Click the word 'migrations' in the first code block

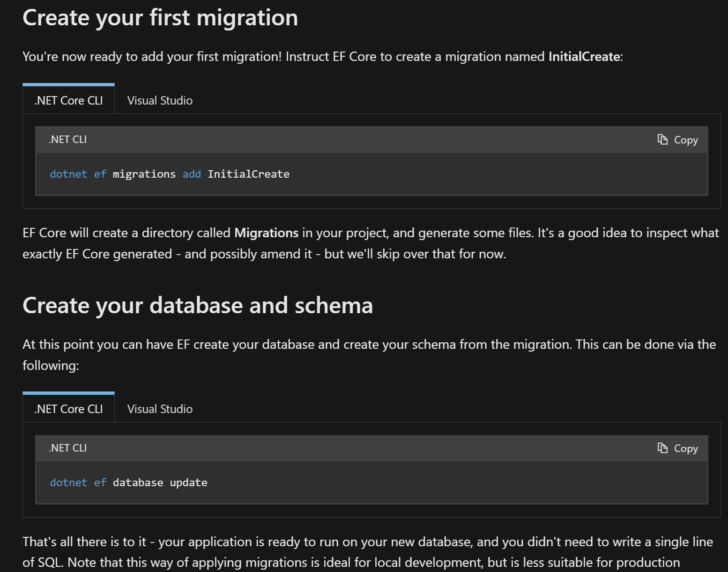(144, 174)
